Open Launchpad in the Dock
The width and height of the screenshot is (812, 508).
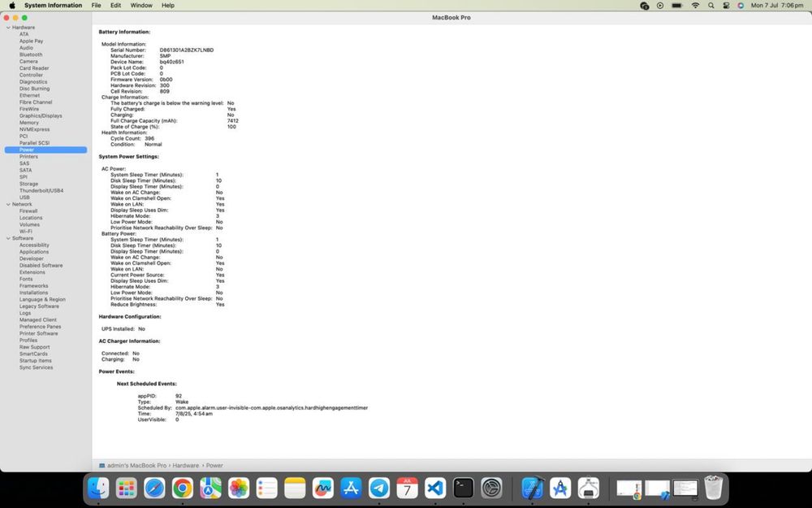click(126, 488)
